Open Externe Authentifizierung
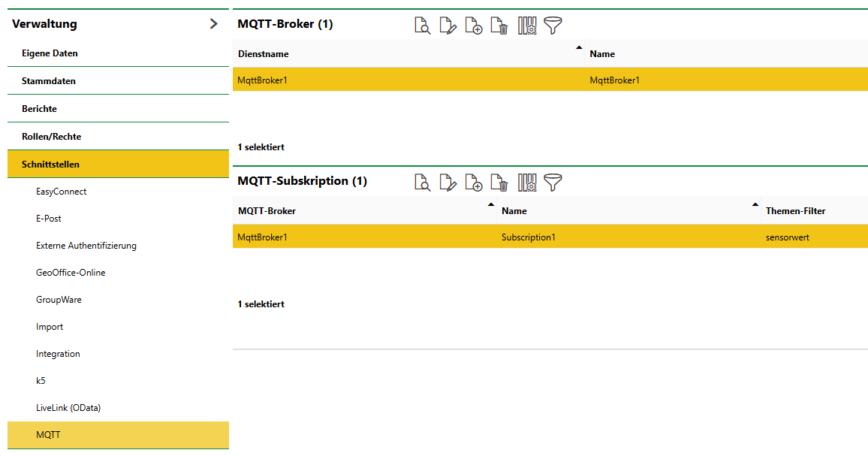The width and height of the screenshot is (868, 456). (118, 246)
